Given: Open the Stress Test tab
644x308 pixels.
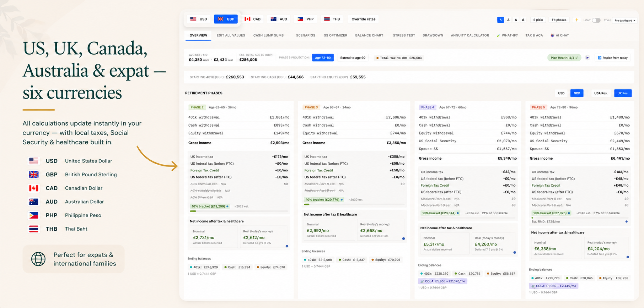Looking at the screenshot, I should pyautogui.click(x=404, y=35).
